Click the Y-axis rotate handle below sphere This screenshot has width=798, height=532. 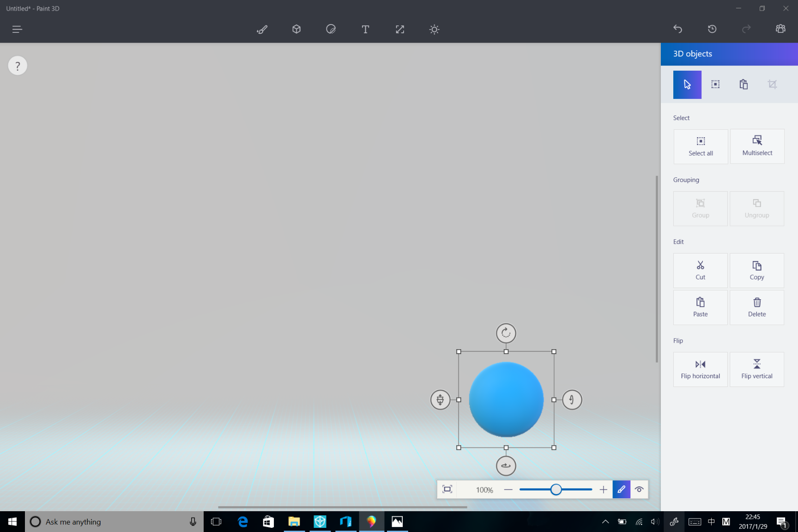coord(506,465)
